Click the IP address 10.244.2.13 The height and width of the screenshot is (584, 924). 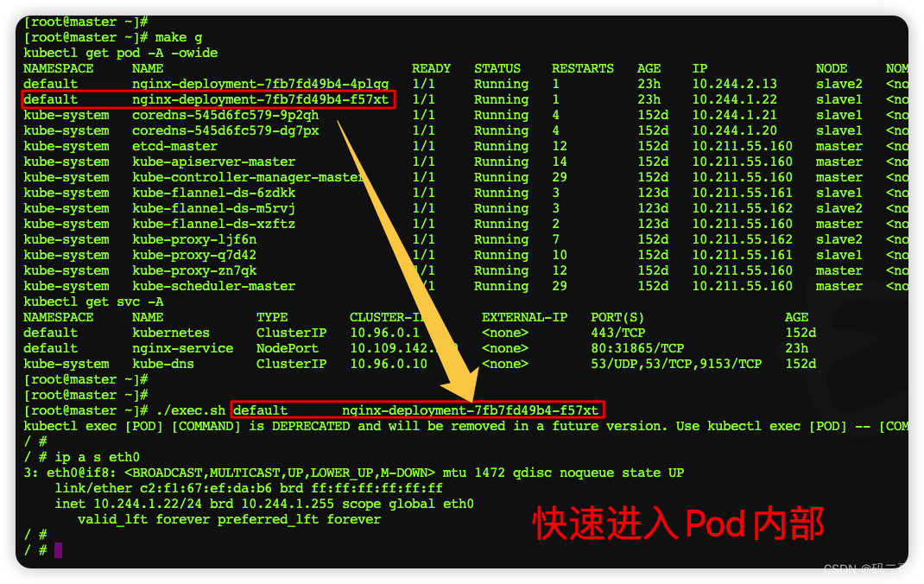(x=734, y=85)
